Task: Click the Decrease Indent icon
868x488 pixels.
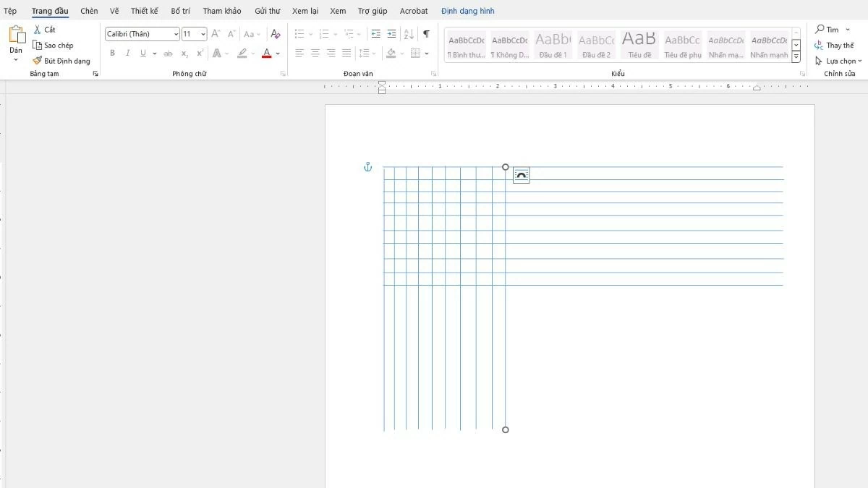Action: pos(375,33)
